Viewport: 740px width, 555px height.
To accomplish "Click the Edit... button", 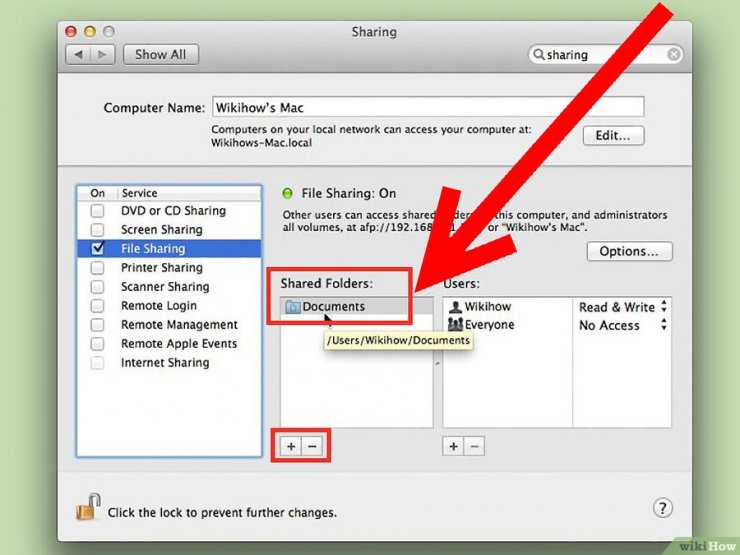I will pyautogui.click(x=613, y=136).
